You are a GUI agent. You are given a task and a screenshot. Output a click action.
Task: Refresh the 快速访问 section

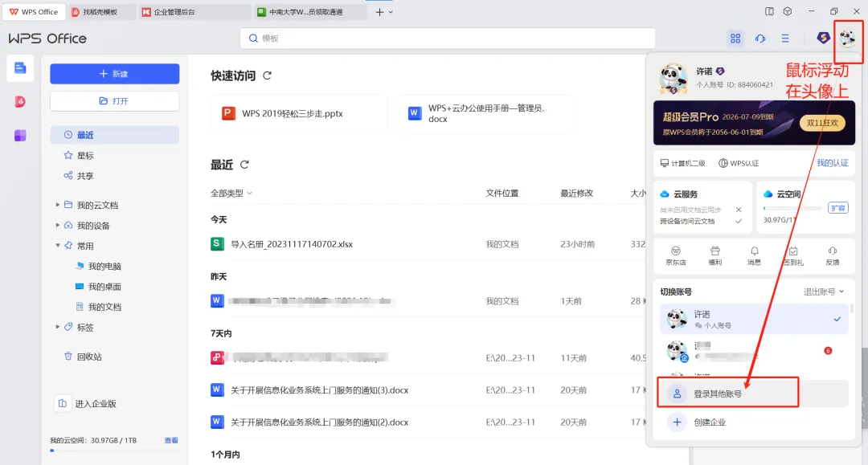pos(267,75)
